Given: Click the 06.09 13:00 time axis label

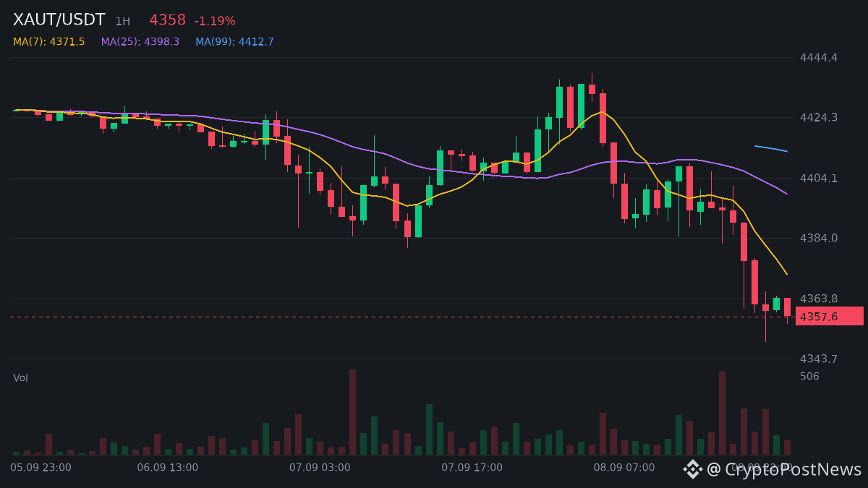Looking at the screenshot, I should [167, 467].
